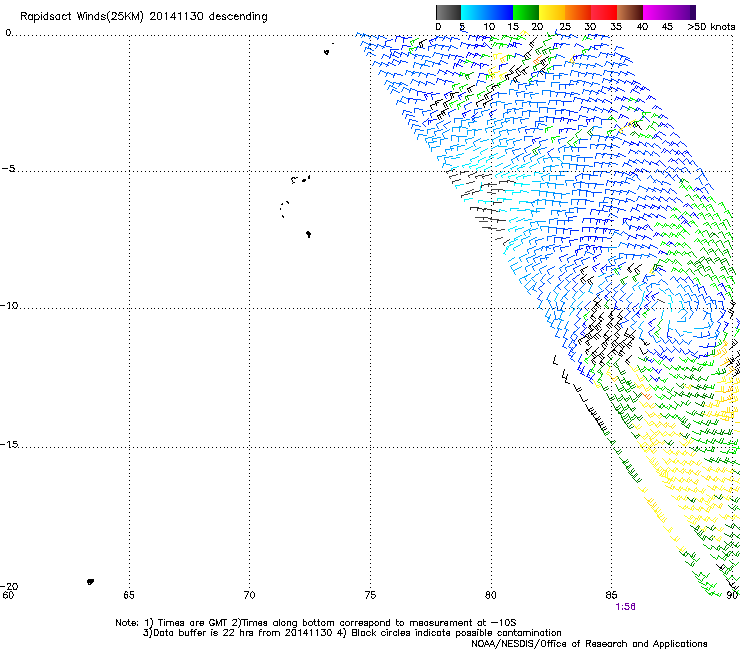Click the dashed atoll outline near 6°S 71°E
The width and height of the screenshot is (740, 650).
coord(284,209)
